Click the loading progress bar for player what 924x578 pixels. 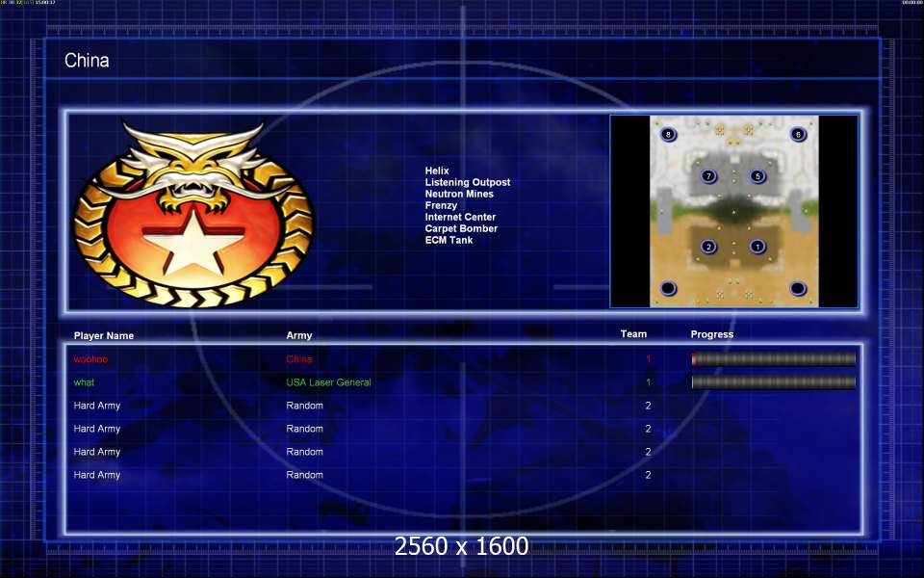pyautogui.click(x=773, y=382)
